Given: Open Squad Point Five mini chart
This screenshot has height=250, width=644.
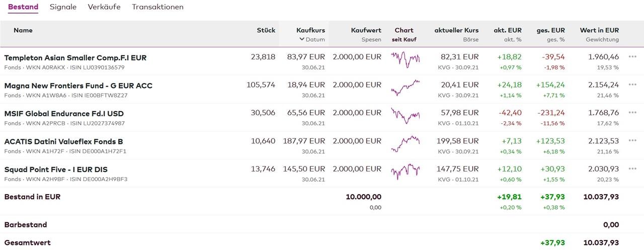Looking at the screenshot, I should [x=405, y=172].
